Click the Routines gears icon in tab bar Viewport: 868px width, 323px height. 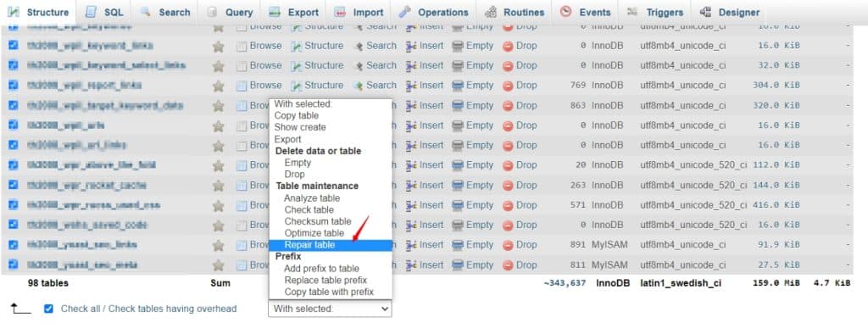(491, 12)
